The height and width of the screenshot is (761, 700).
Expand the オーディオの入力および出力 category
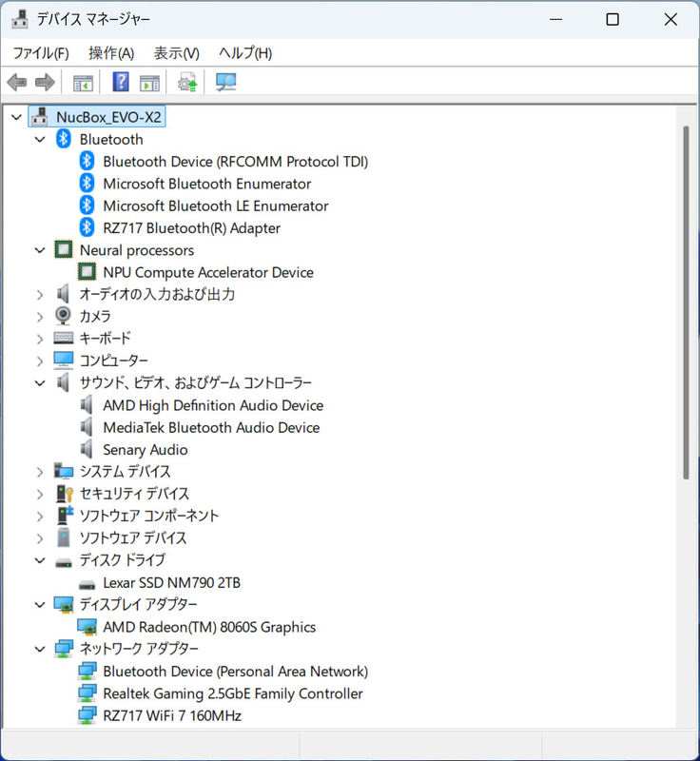40,294
